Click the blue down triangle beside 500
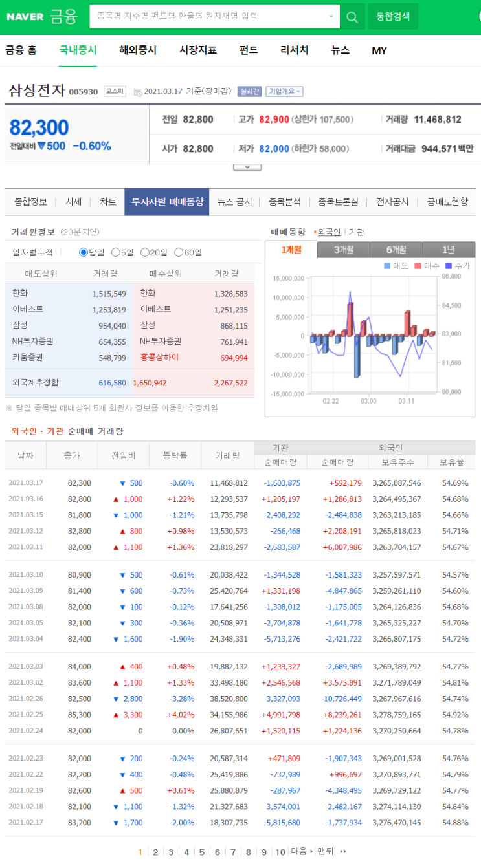The height and width of the screenshot is (868, 481). coord(41,146)
